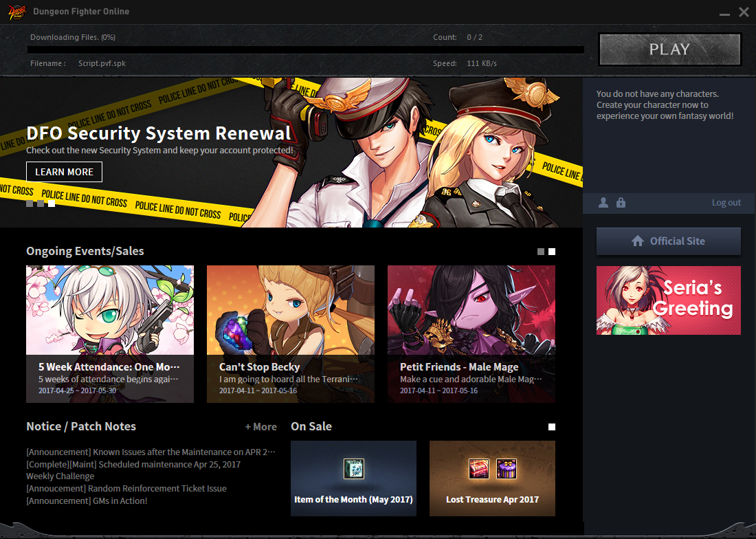Switch to first Ongoing Events page indicator
This screenshot has height=539, width=756.
click(x=541, y=252)
